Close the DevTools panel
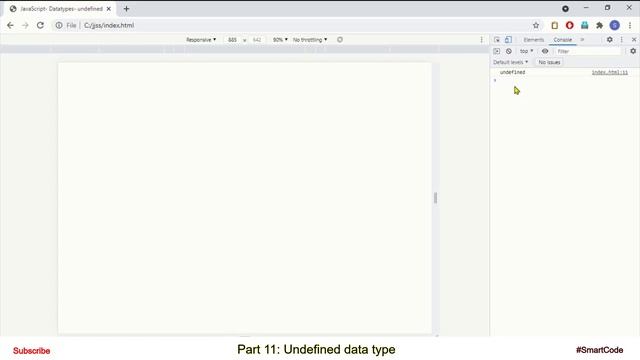640x360 pixels. coord(634,40)
